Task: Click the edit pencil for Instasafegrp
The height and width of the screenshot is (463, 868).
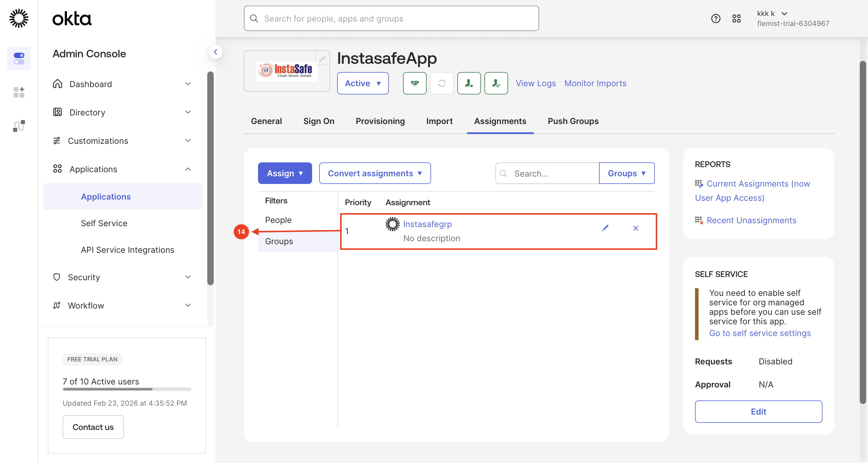Action: pos(605,228)
